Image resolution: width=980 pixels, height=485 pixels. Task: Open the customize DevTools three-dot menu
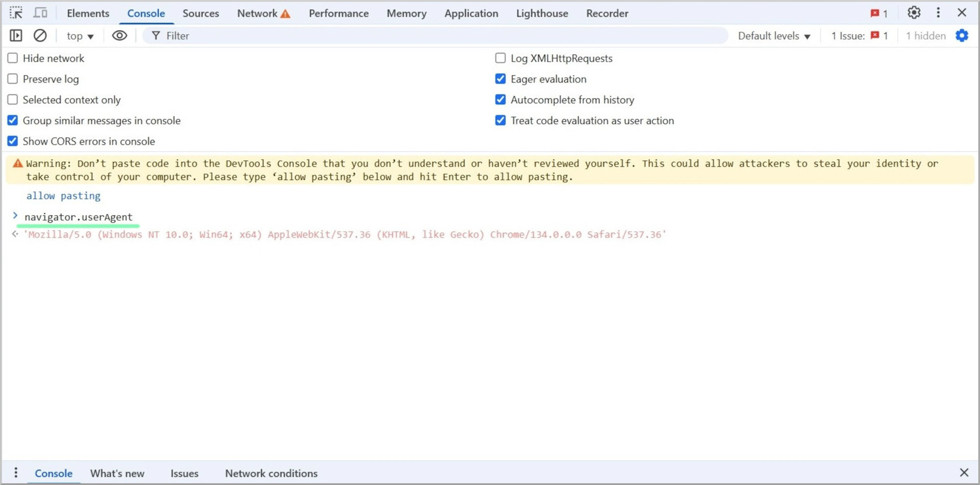pos(938,13)
